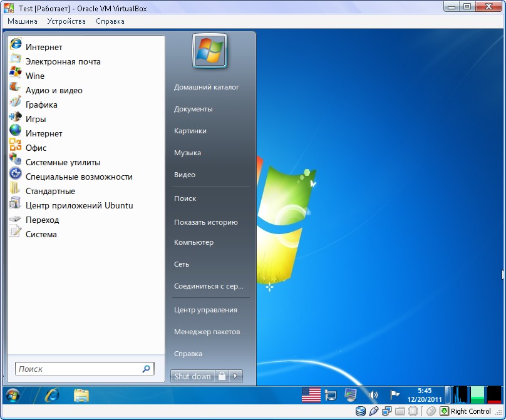
Task: Click the VirtualBox shared folders status icon
Action: click(400, 411)
